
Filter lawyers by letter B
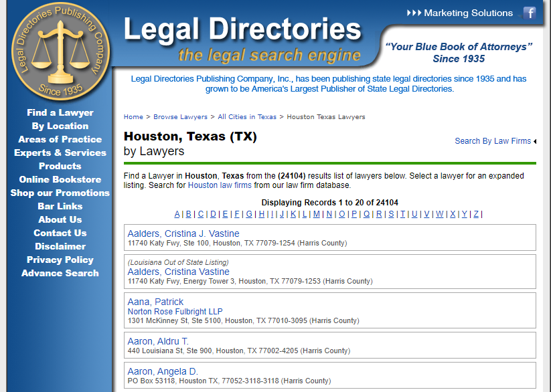[x=188, y=214]
